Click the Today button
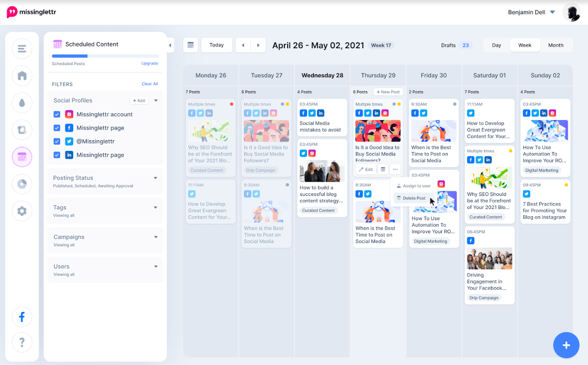 point(217,45)
